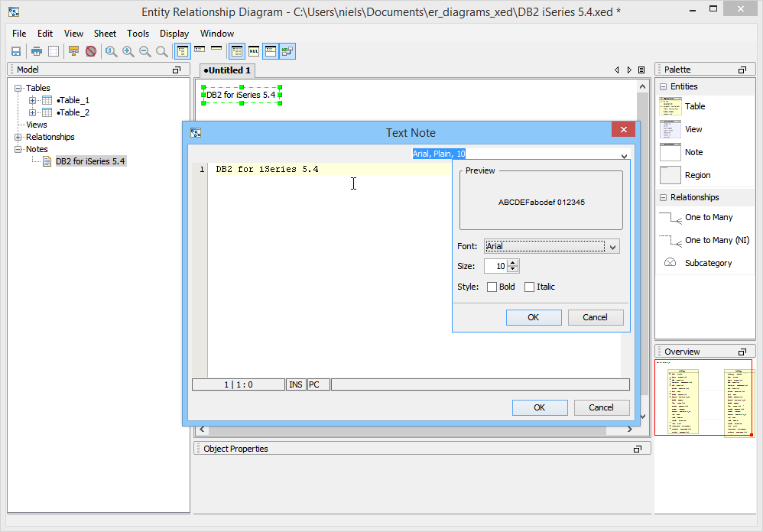Viewport: 763px width, 532px height.
Task: Open the Arial, Plain, 10 font dropdown arrow
Action: pyautogui.click(x=624, y=156)
